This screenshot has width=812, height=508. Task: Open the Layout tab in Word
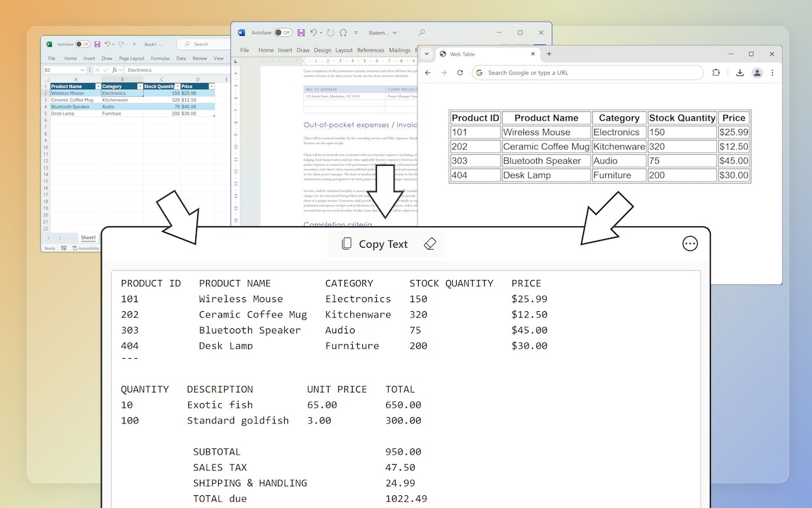coord(344,50)
